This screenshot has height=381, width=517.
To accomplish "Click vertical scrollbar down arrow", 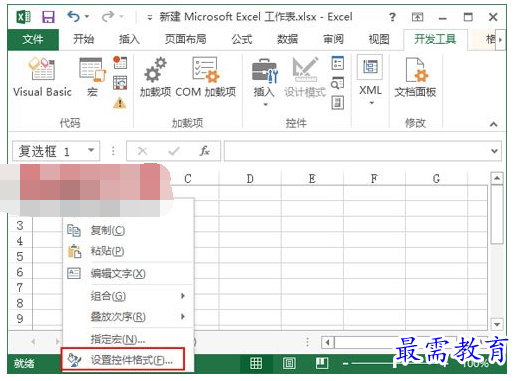I will point(497,324).
